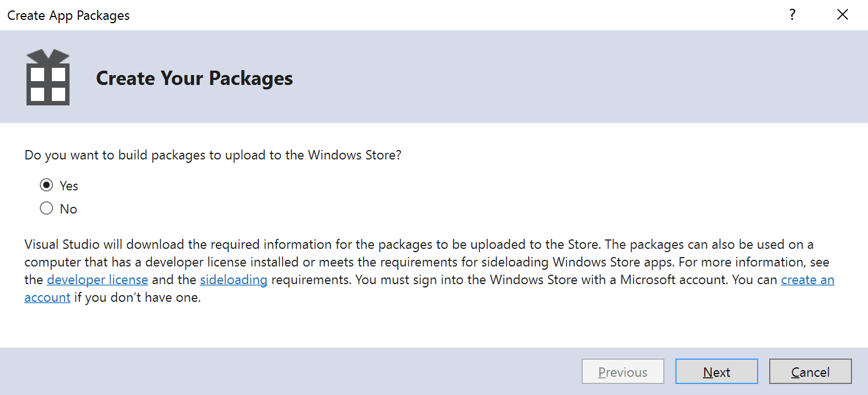Follow the 'create an' account link

[x=808, y=280]
